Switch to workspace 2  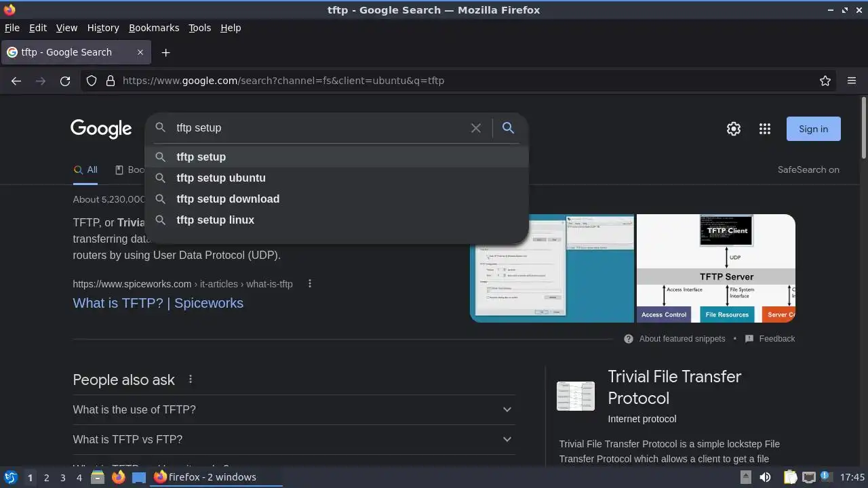click(x=46, y=477)
